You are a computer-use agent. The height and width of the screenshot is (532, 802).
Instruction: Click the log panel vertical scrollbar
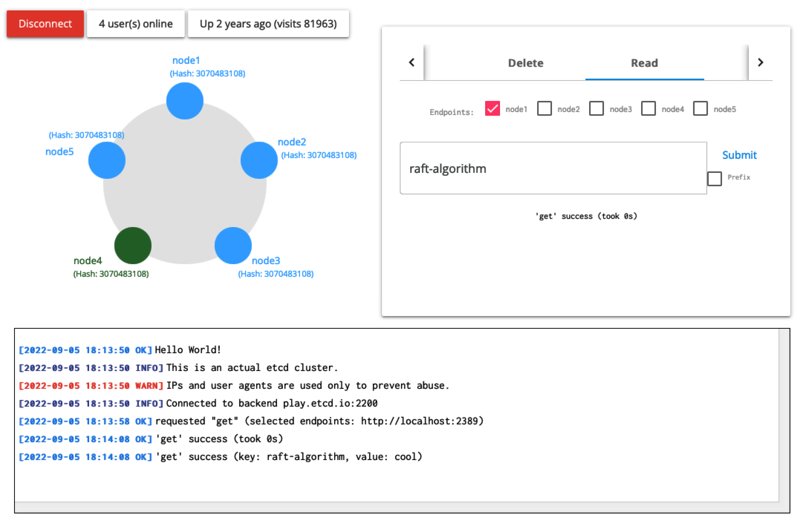(784, 415)
